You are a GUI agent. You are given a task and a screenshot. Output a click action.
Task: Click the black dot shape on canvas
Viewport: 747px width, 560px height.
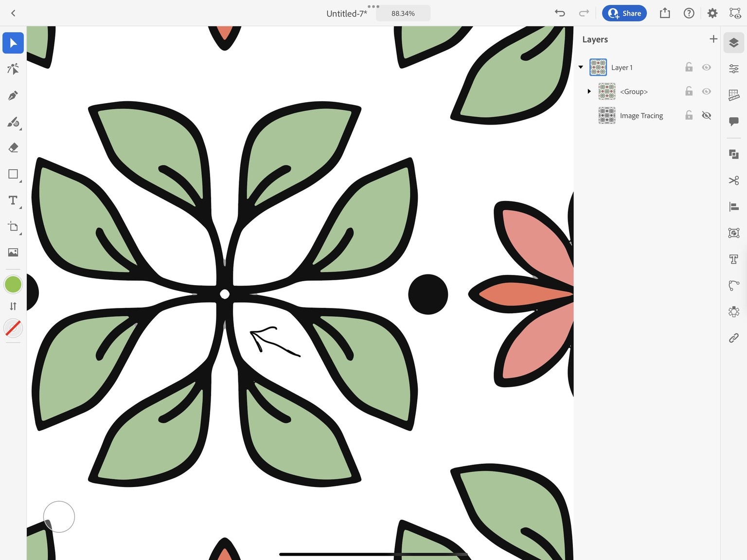[x=428, y=294]
